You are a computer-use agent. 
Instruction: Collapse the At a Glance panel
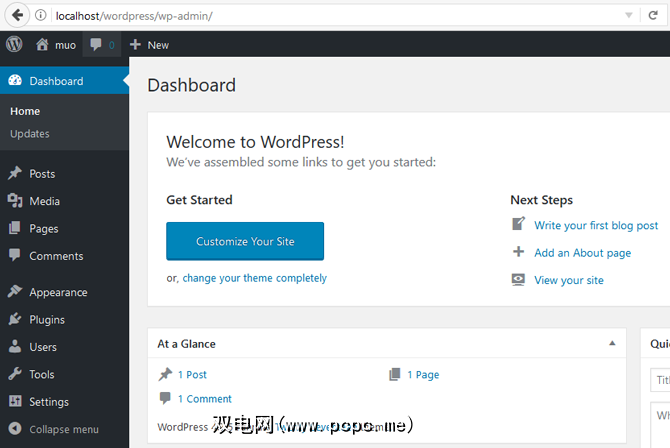(612, 344)
